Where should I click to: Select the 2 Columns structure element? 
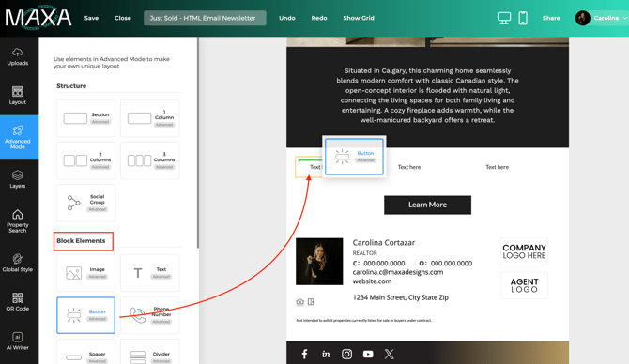tap(85, 160)
